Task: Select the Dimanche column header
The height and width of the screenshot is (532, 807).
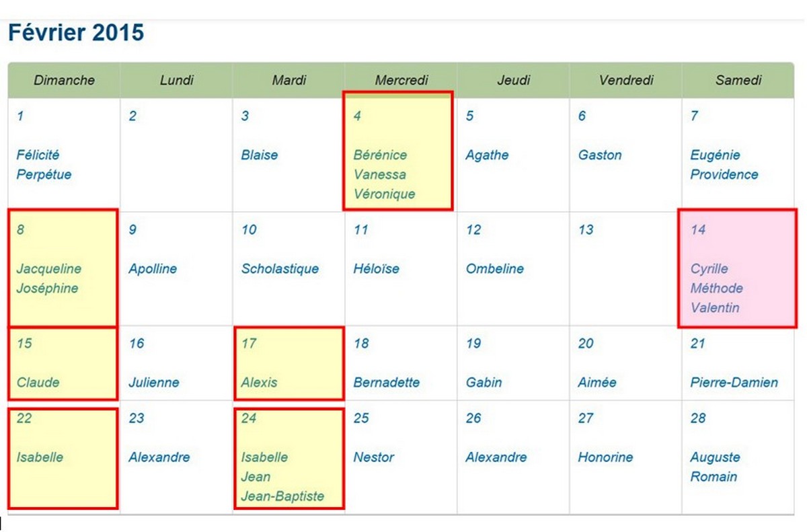Action: [x=65, y=80]
